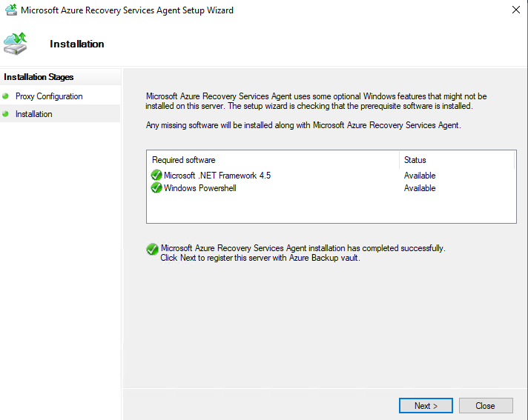The height and width of the screenshot is (420, 528).
Task: Click the Close button
Action: (x=486, y=405)
